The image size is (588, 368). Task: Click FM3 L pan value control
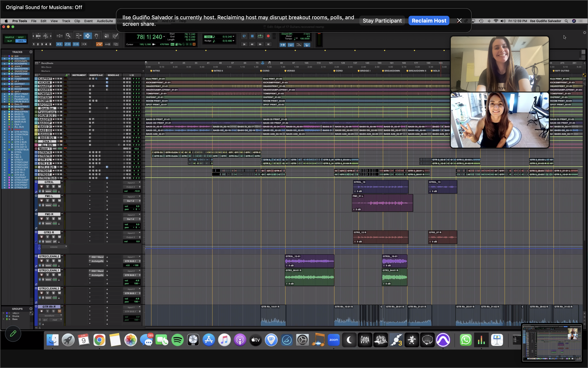[132, 209]
